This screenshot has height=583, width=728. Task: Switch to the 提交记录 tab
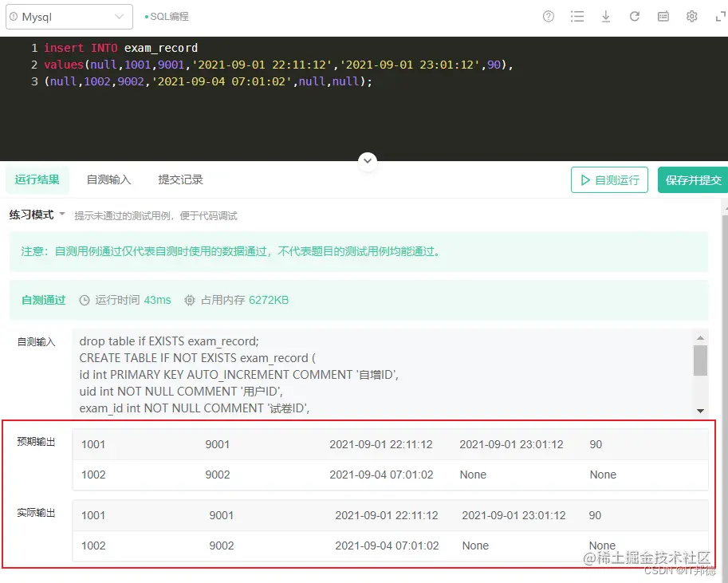[181, 179]
